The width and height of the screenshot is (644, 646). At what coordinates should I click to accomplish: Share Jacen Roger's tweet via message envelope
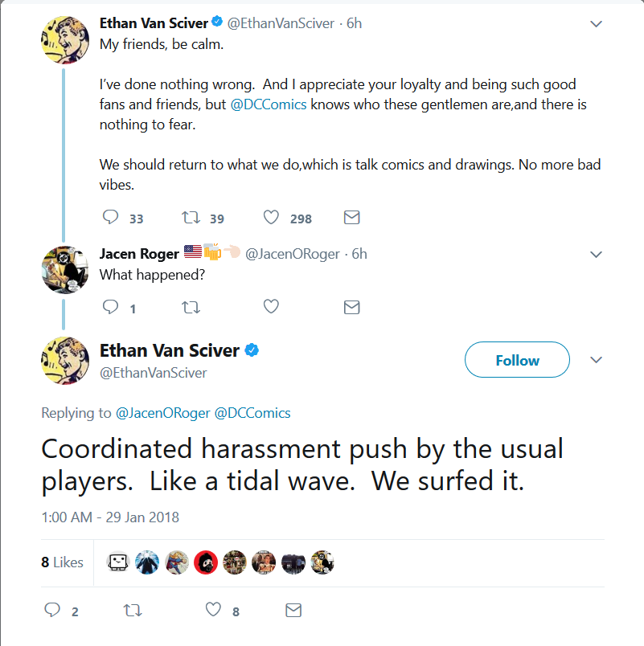point(351,307)
